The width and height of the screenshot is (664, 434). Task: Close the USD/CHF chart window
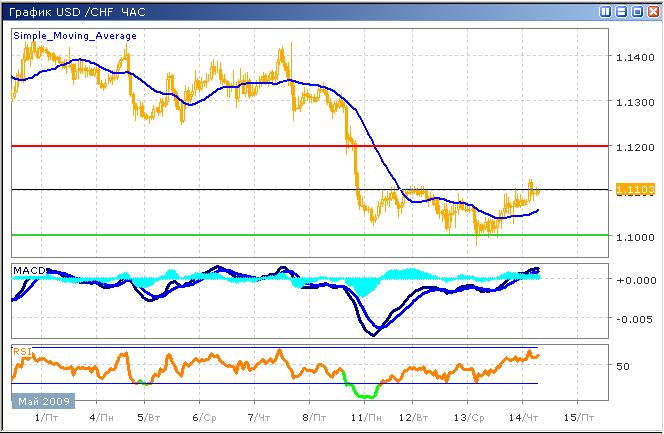(652, 11)
